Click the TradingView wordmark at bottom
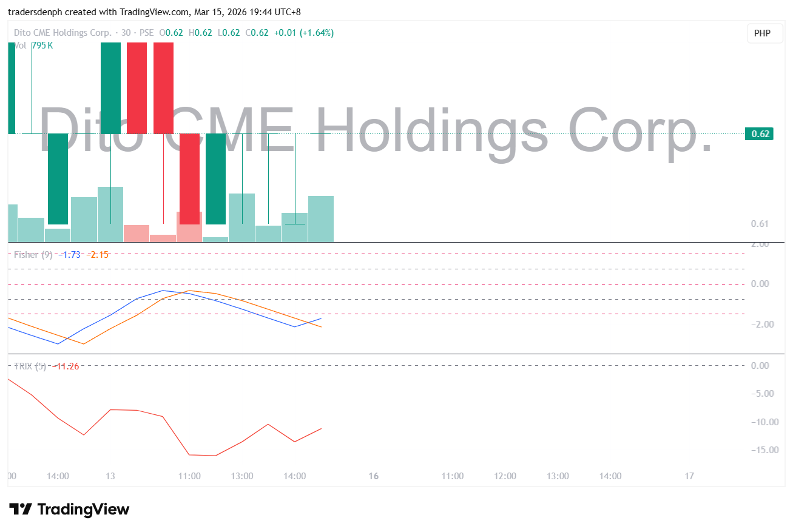This screenshot has height=532, width=793. [83, 509]
